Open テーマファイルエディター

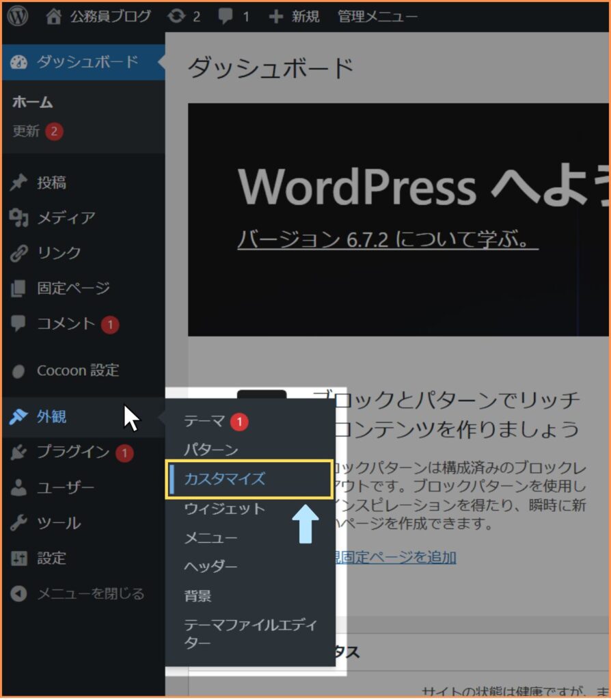pos(250,634)
